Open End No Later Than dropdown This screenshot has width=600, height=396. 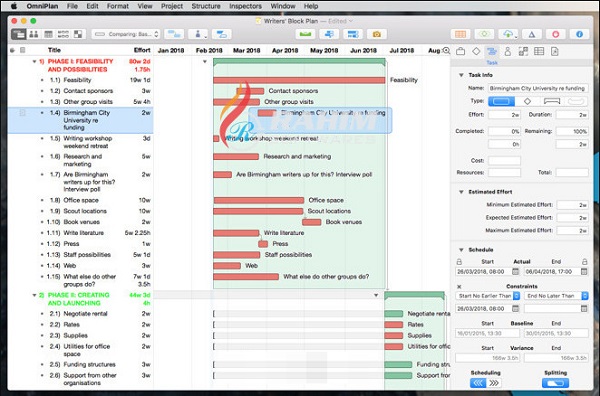click(x=556, y=296)
